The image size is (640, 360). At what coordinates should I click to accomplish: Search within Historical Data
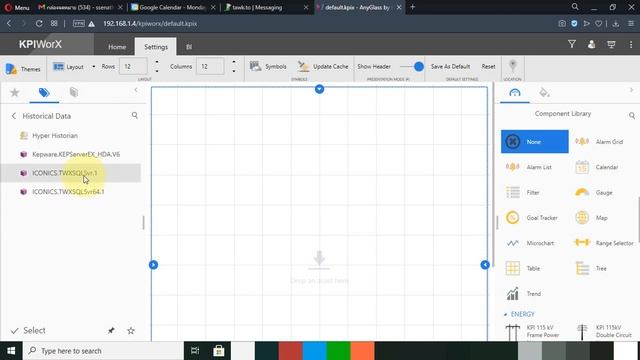[x=135, y=116]
